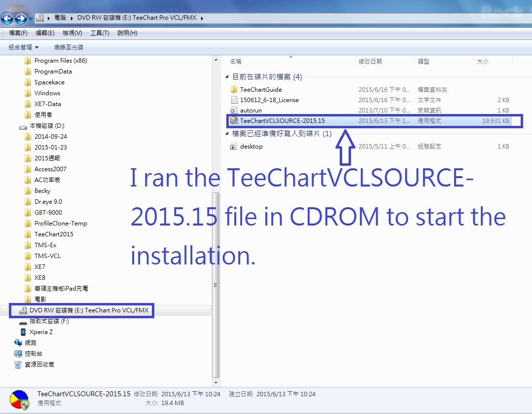Select the Xperia Z phone icon

[x=23, y=332]
